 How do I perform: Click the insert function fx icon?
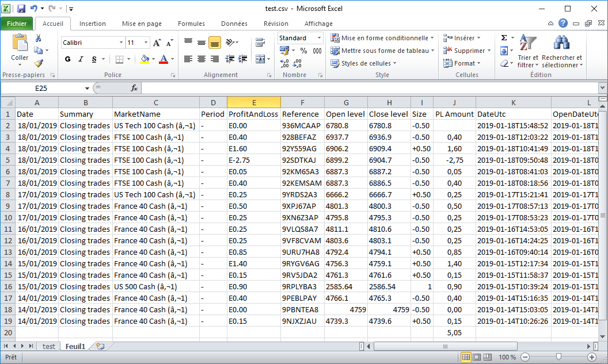click(x=134, y=88)
